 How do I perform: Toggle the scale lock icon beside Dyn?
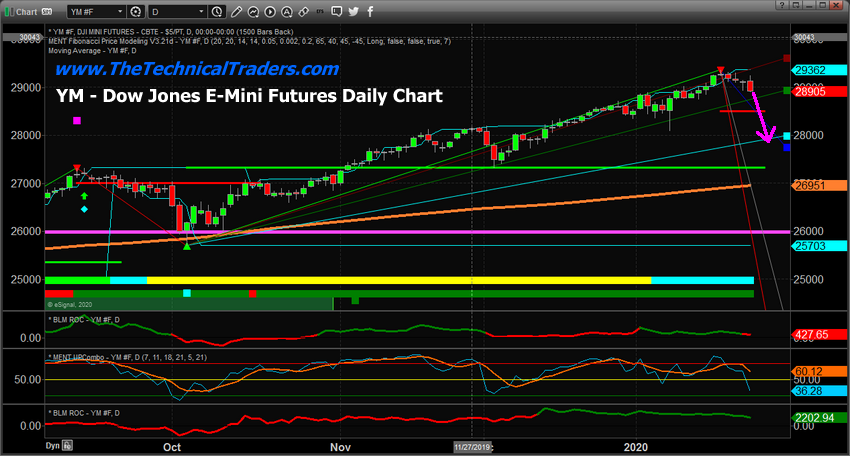click(x=67, y=446)
